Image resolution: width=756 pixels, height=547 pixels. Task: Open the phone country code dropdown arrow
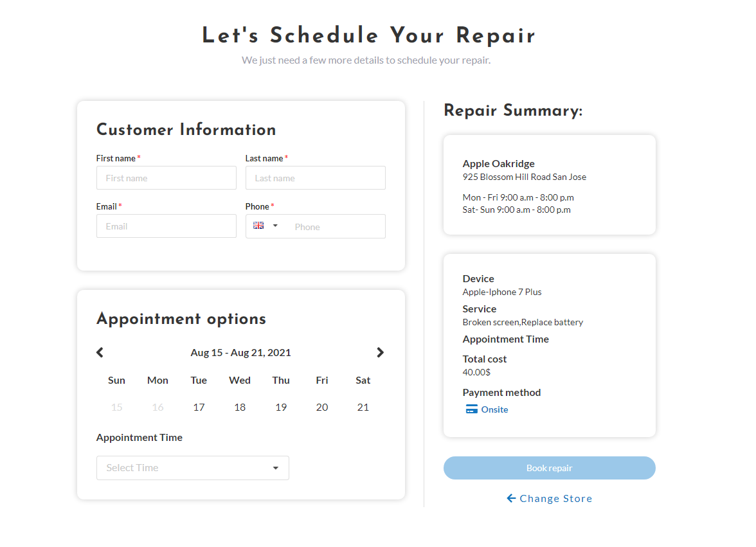point(275,226)
